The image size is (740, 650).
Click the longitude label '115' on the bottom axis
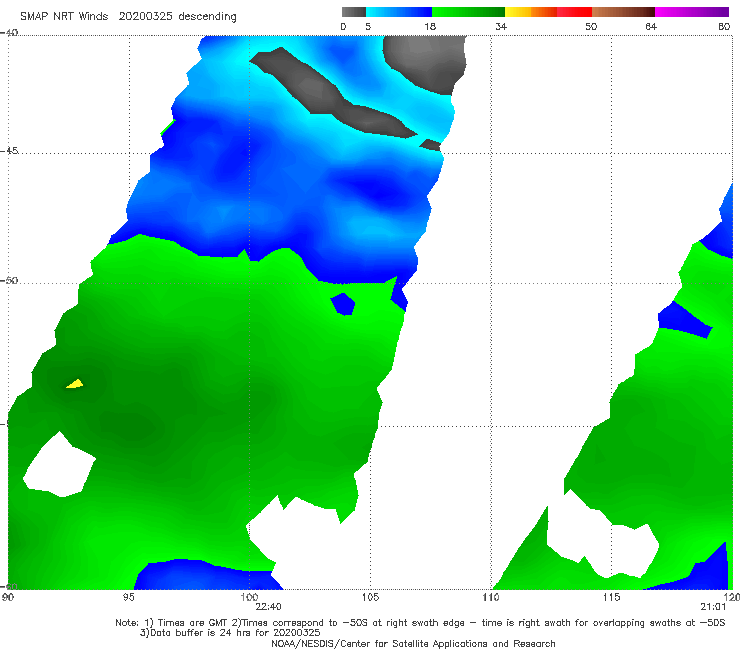click(x=612, y=597)
